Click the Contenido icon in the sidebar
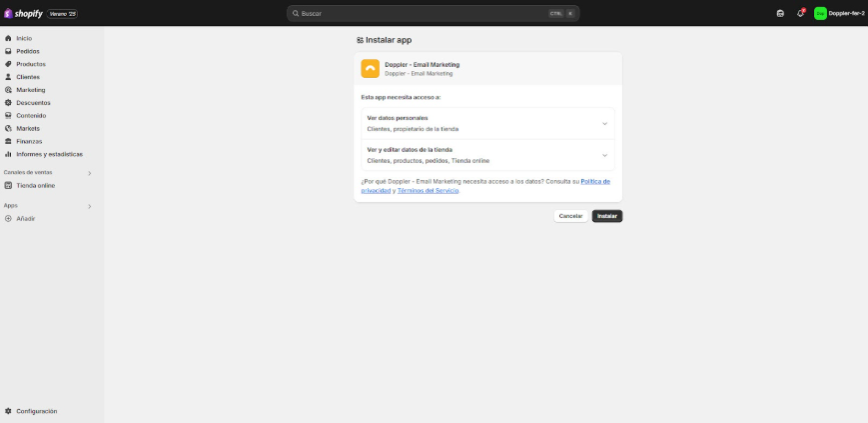868x423 pixels. (x=8, y=115)
